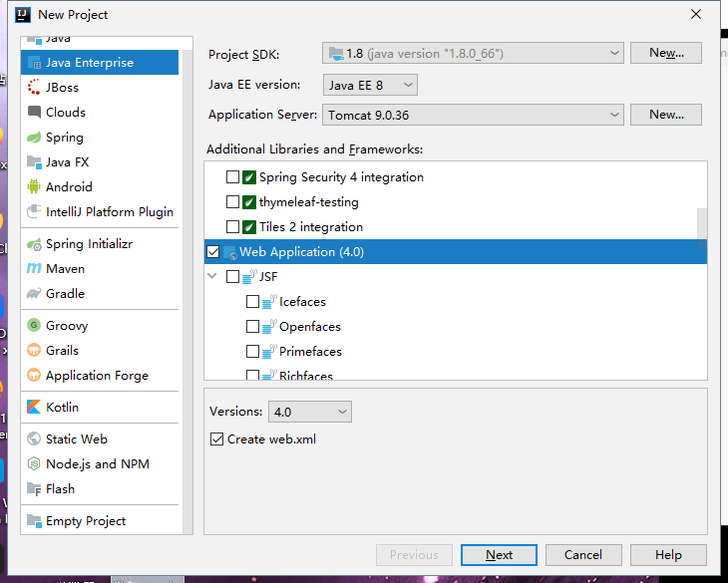Screen dimensions: 728x583
Task: Click the Grails orange icon
Action: click(34, 350)
